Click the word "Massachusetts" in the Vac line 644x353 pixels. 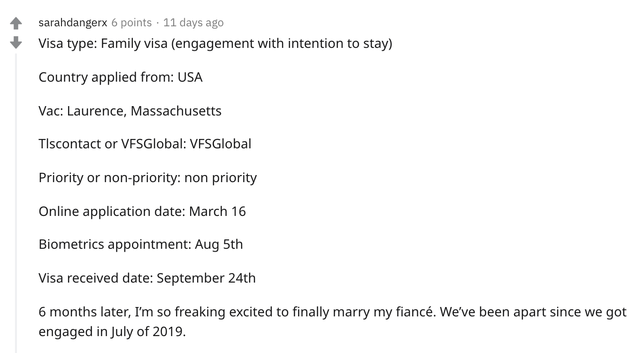click(x=176, y=111)
